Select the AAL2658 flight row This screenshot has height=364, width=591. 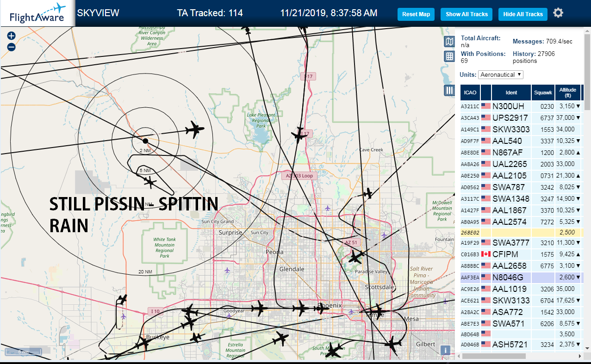(x=522, y=265)
